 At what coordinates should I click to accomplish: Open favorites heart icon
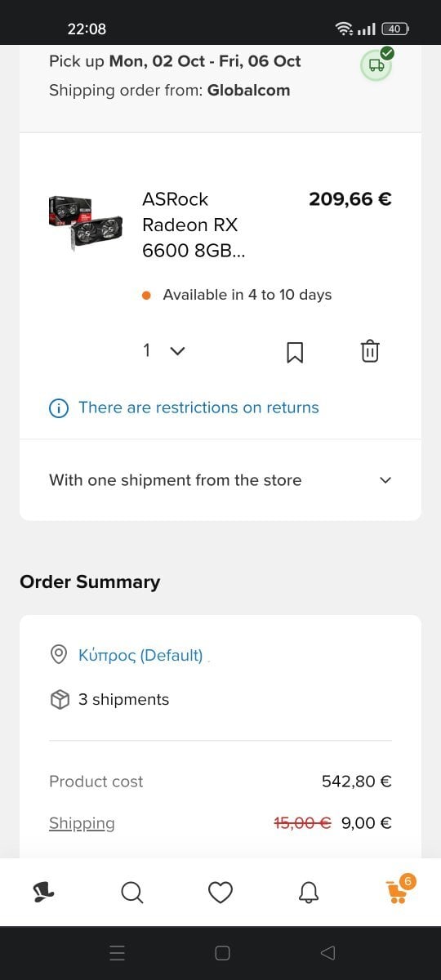[220, 892]
